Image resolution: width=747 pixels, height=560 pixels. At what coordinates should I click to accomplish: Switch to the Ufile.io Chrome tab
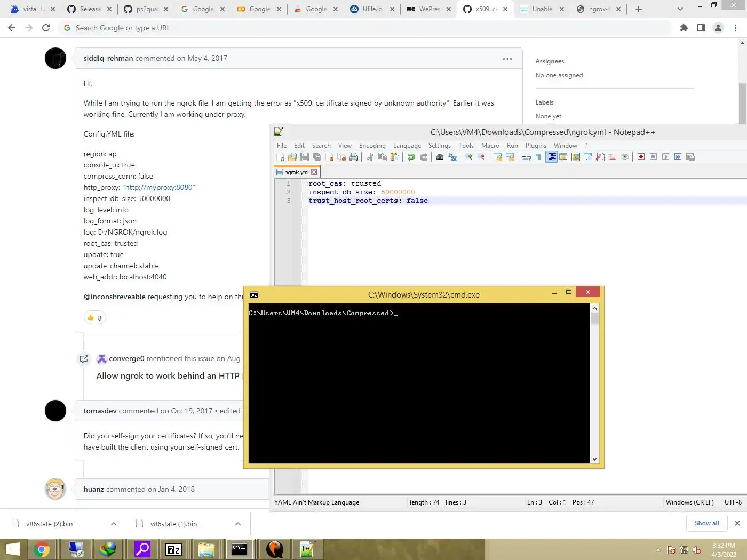372,9
